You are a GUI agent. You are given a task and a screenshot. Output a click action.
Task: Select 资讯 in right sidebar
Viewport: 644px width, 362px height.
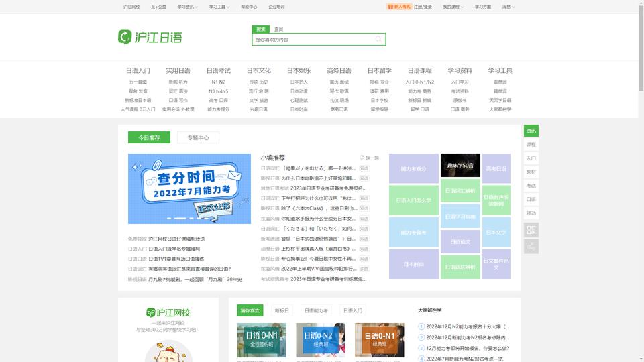click(531, 131)
